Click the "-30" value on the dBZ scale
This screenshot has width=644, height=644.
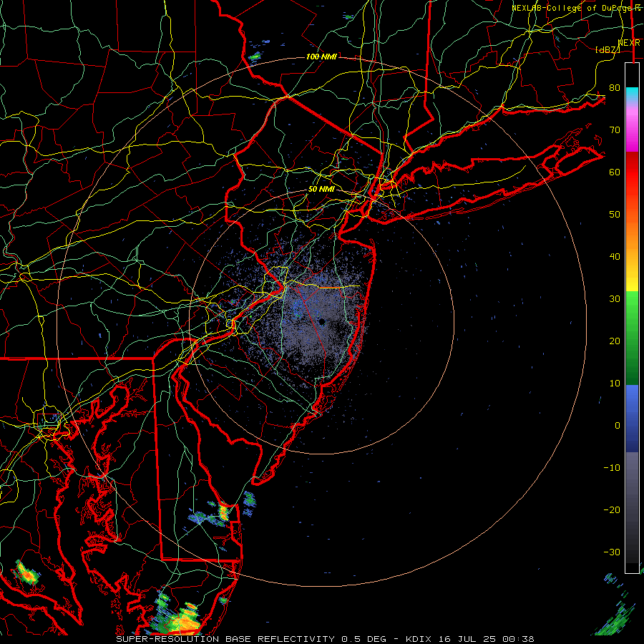pyautogui.click(x=612, y=552)
